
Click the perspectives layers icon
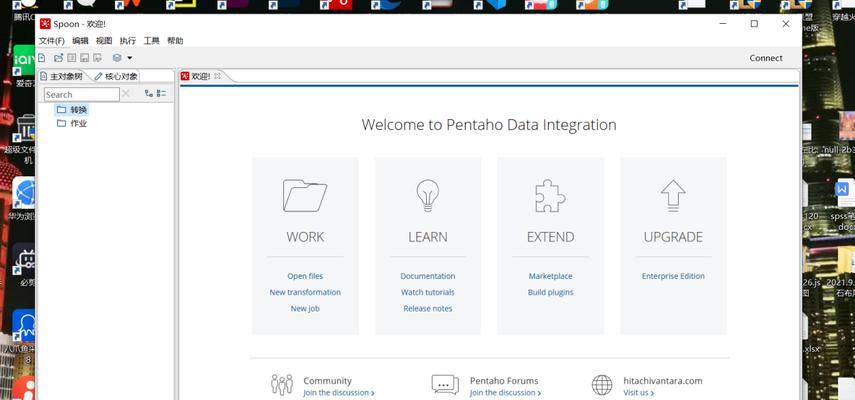click(117, 58)
